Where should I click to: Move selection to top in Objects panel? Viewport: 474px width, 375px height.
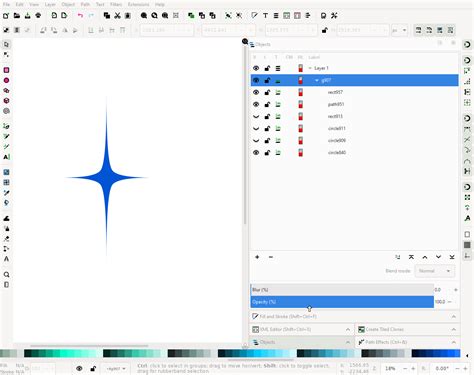411,257
